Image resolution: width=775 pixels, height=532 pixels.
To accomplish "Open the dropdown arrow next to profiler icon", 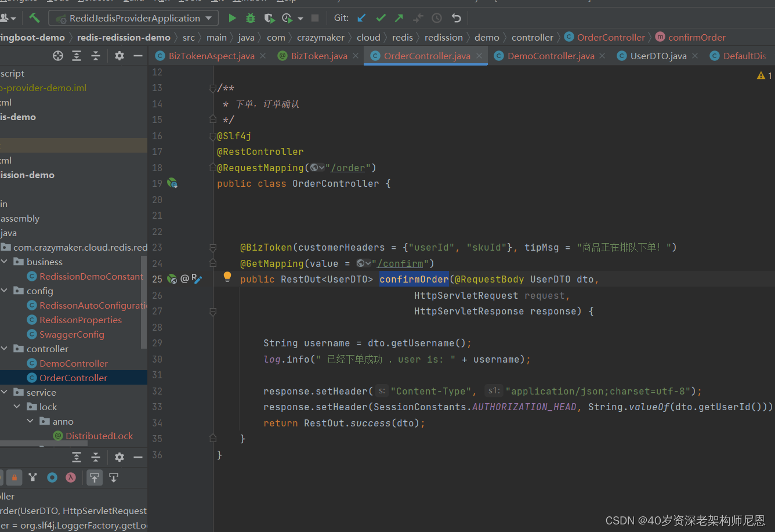I will click(300, 19).
